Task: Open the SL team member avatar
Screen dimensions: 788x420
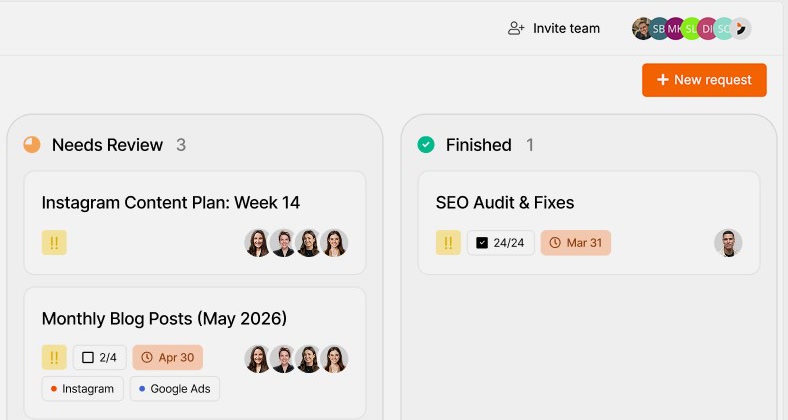Action: click(x=691, y=29)
